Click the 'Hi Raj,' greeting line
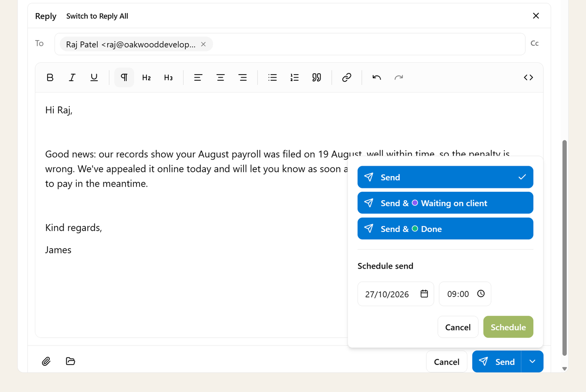Screen dimensions: 586x392 59,110
